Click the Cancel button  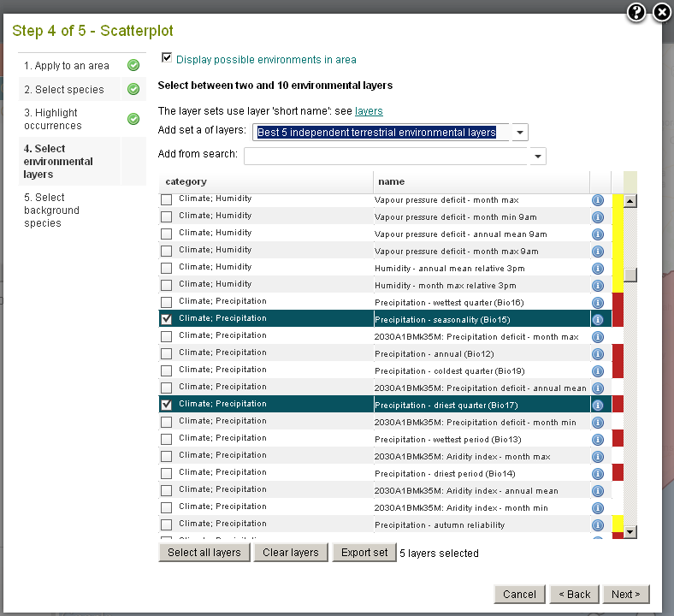coord(519,595)
